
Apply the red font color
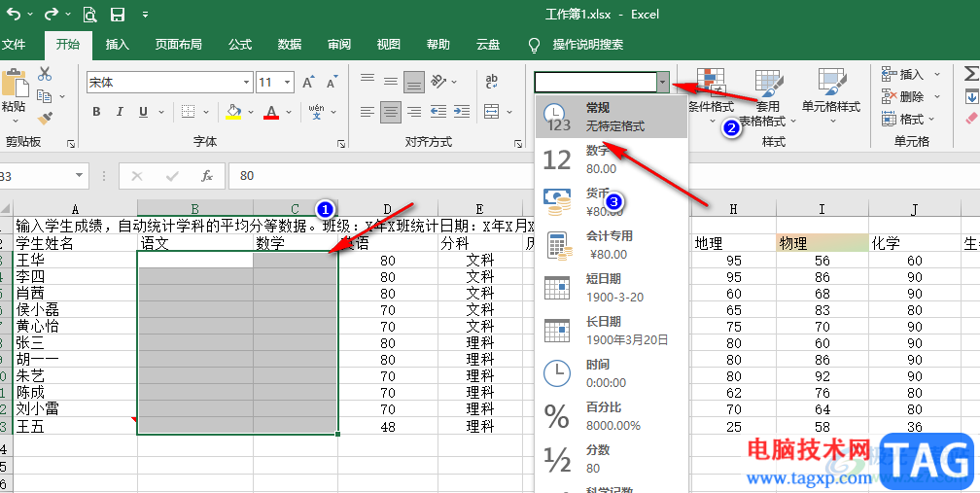coord(271,112)
